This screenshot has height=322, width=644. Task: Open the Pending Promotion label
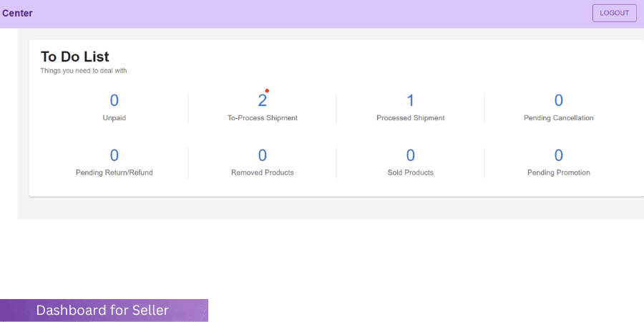(558, 172)
